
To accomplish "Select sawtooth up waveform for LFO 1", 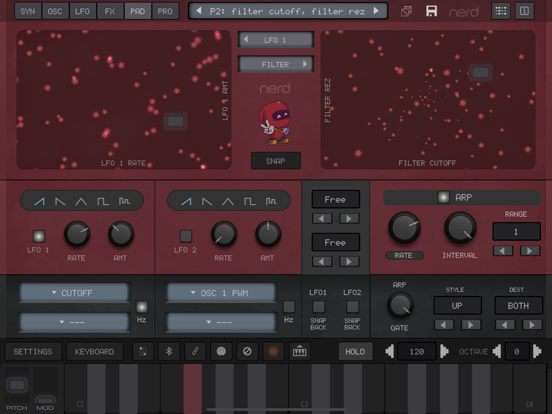I will pos(39,201).
